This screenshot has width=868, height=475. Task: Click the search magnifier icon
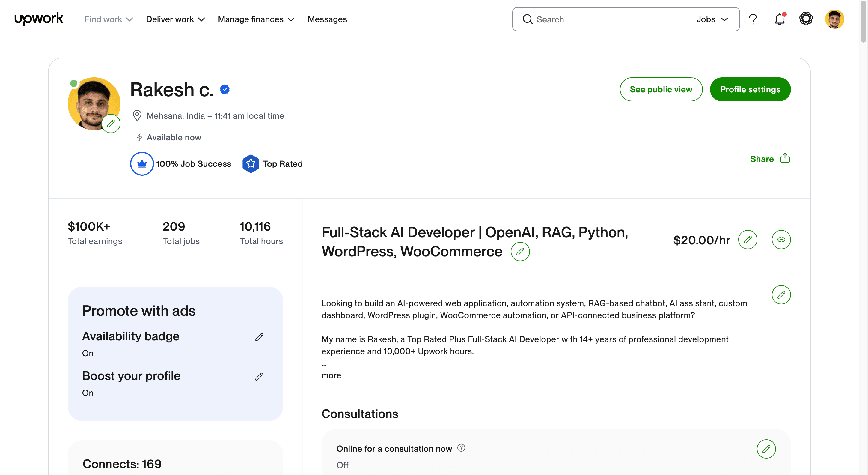[x=528, y=19]
